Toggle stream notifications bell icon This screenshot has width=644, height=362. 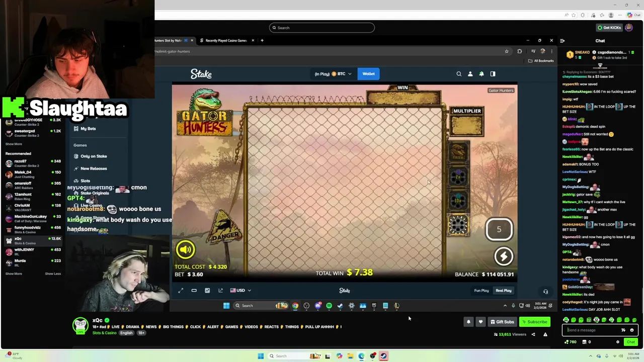(x=468, y=322)
